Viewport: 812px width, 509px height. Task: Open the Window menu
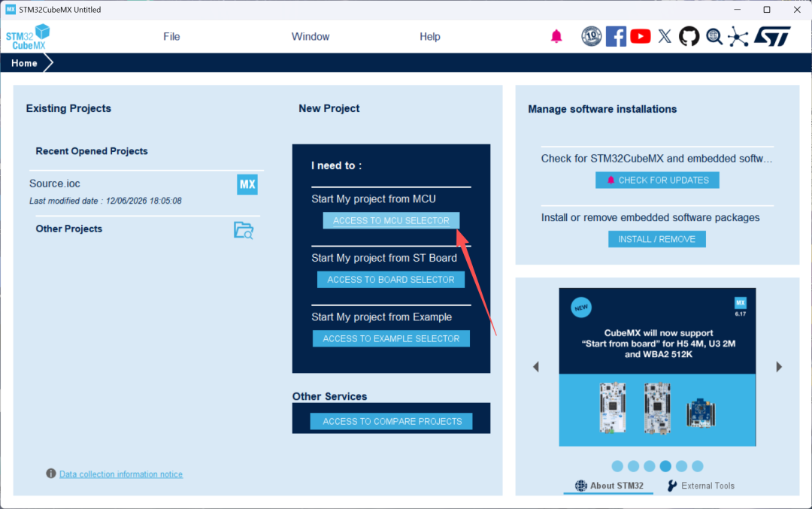[311, 37]
